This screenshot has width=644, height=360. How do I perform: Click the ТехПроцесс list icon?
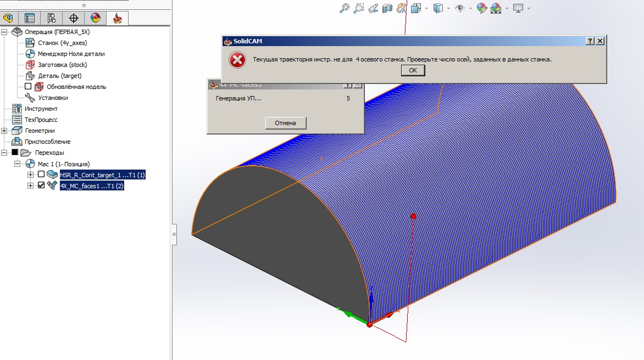coord(17,120)
